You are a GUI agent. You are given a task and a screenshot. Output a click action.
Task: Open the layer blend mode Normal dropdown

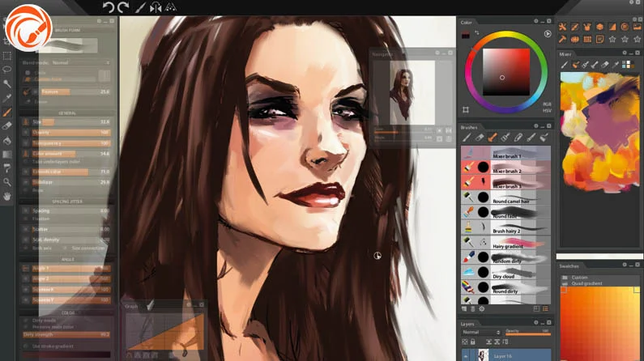(481, 332)
